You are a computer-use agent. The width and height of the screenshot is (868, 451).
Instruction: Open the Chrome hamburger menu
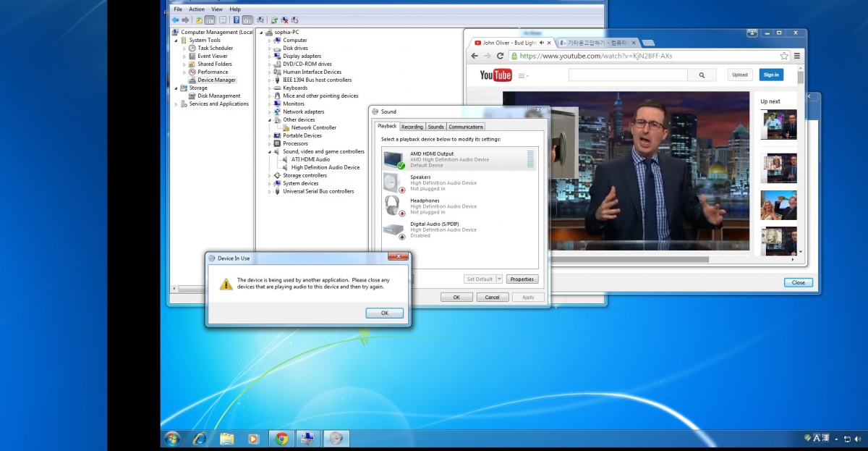point(797,56)
